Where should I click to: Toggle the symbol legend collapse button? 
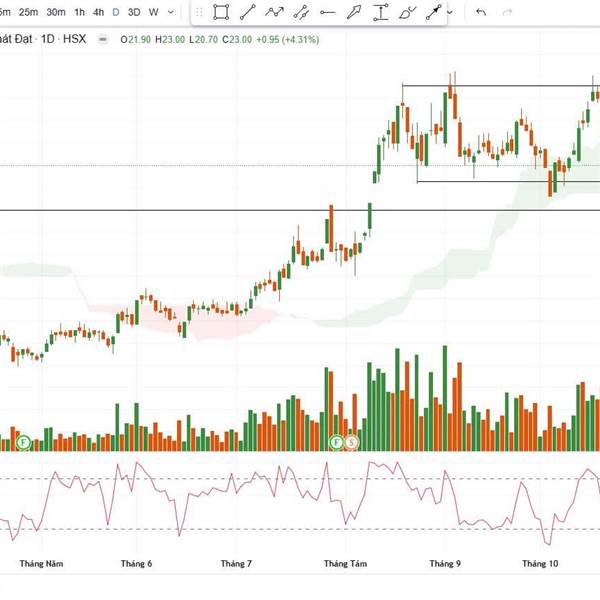click(103, 39)
